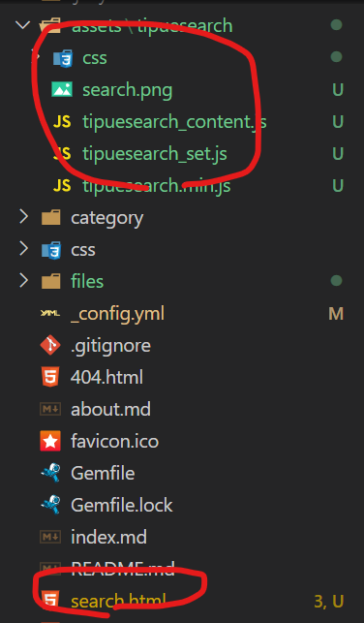364x623 pixels.
Task: Click the HTML5 icon beside search.html
Action: tap(50, 601)
